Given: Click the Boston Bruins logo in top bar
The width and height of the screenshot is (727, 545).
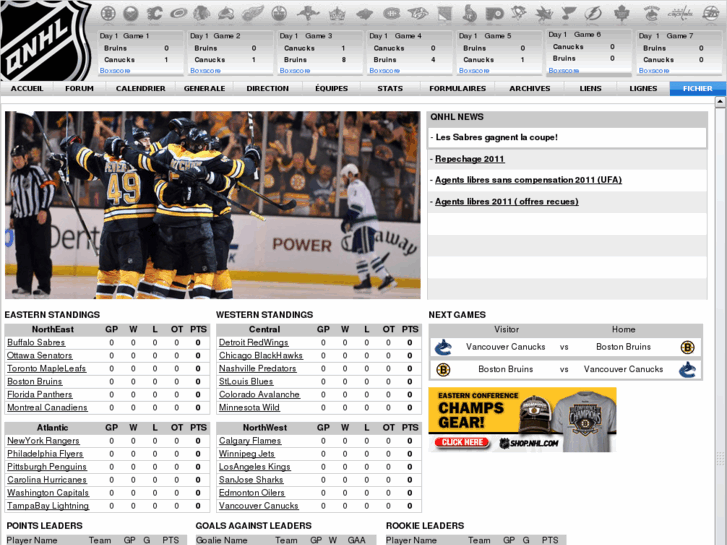Looking at the screenshot, I should [x=108, y=13].
